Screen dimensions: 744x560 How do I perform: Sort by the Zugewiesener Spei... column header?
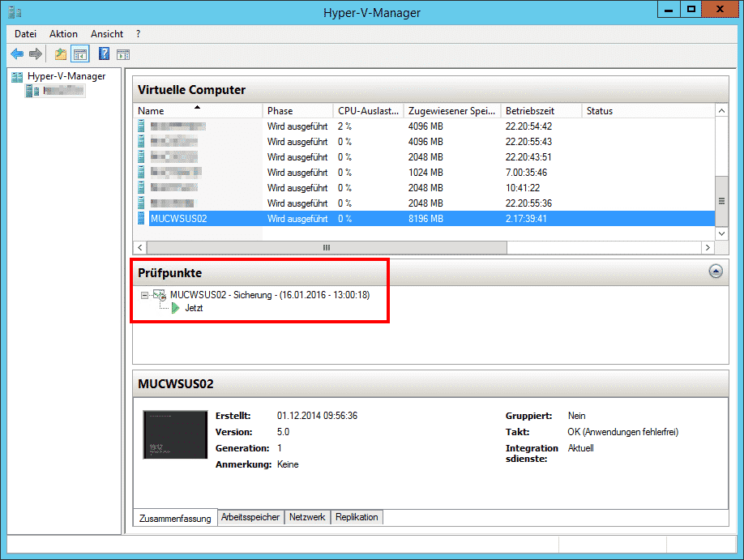(x=452, y=110)
